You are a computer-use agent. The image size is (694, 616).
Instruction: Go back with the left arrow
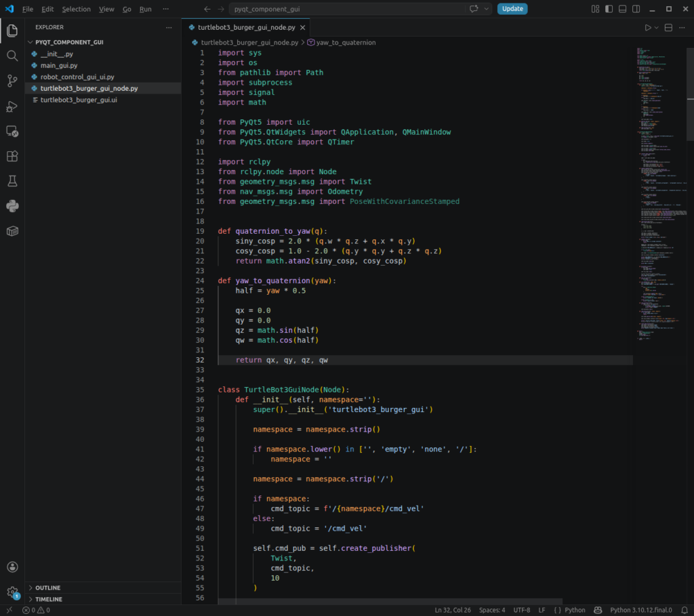207,9
